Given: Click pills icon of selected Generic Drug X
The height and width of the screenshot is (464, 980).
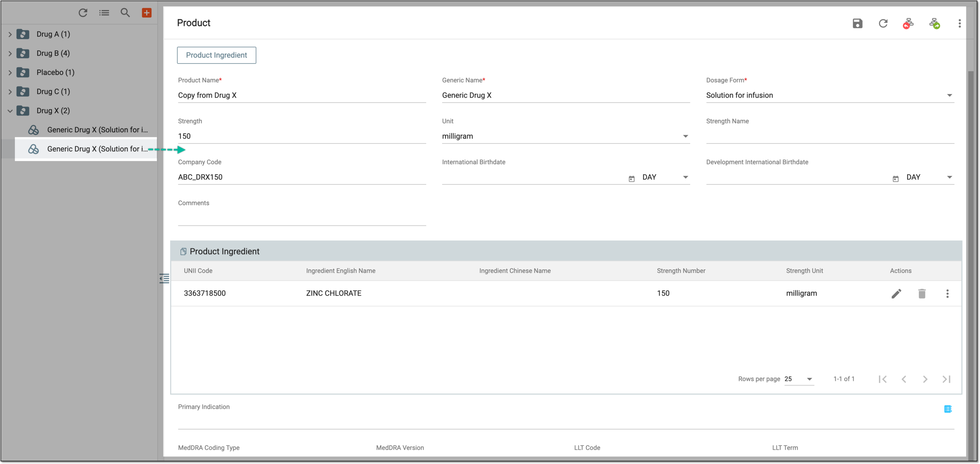Looking at the screenshot, I should (x=34, y=149).
